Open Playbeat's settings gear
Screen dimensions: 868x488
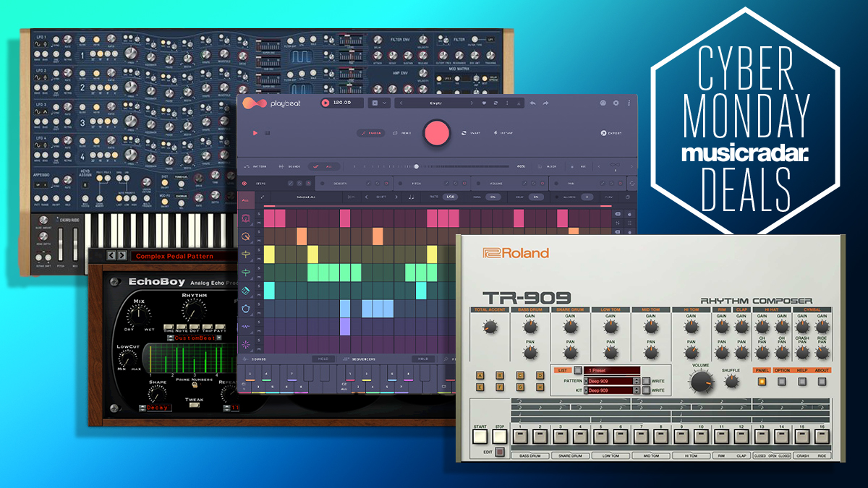click(616, 103)
